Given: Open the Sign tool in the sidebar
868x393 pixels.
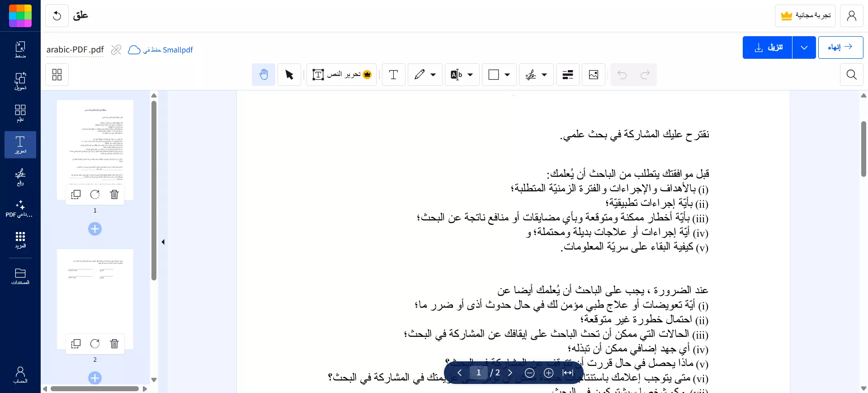Looking at the screenshot, I should pyautogui.click(x=20, y=177).
